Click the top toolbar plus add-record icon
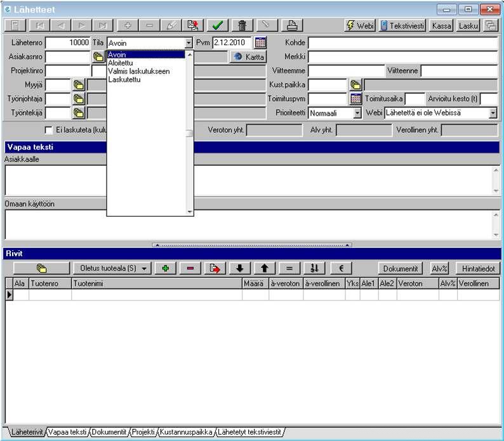Screen dimensions: 504x441 click(128, 25)
